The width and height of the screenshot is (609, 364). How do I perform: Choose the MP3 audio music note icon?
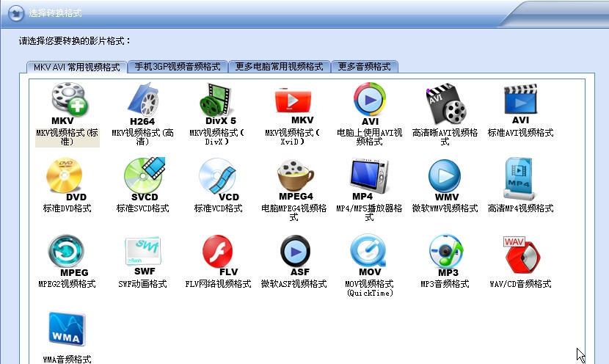tap(446, 255)
